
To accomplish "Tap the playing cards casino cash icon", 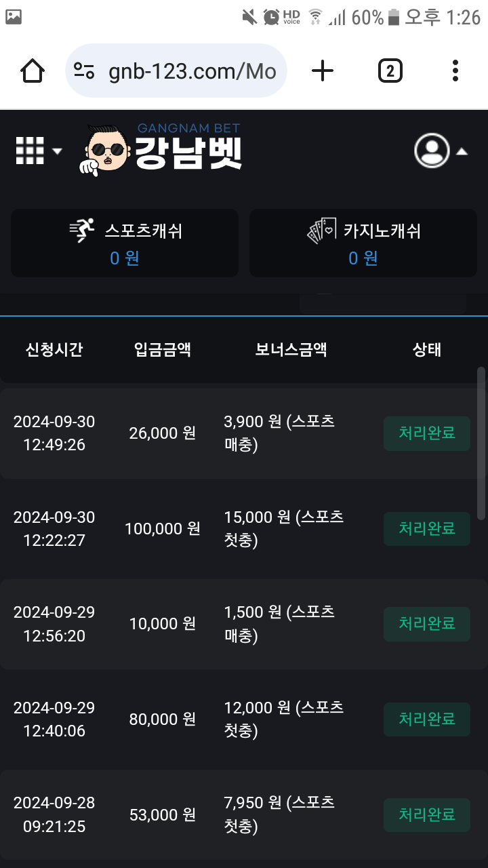I will [322, 231].
